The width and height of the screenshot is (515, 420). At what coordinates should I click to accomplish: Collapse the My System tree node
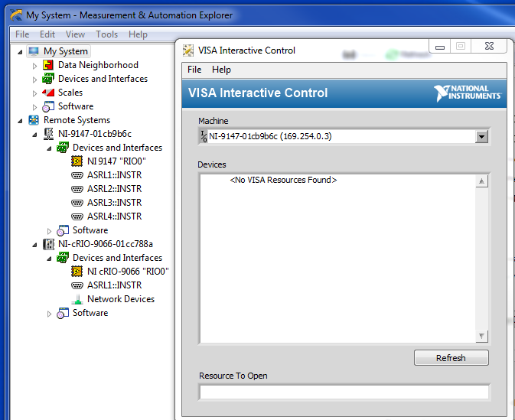[x=20, y=52]
